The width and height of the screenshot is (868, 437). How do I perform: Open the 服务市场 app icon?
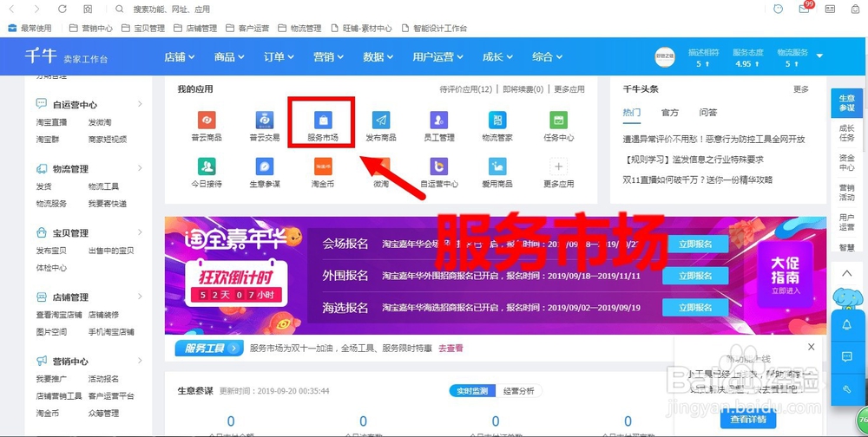tap(323, 120)
